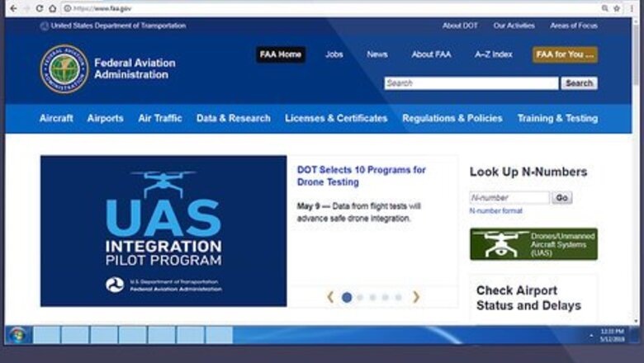Select the fifth carousel dot
The image size is (644, 363).
[399, 297]
